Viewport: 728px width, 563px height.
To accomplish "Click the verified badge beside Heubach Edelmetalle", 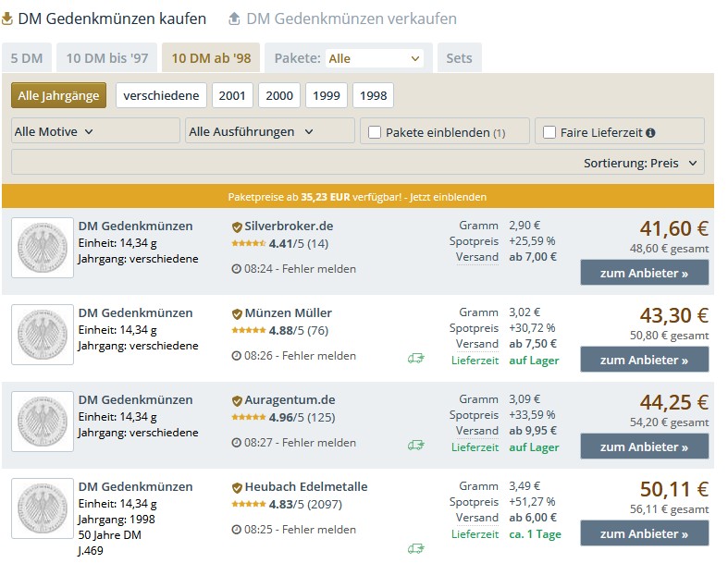I will (237, 487).
